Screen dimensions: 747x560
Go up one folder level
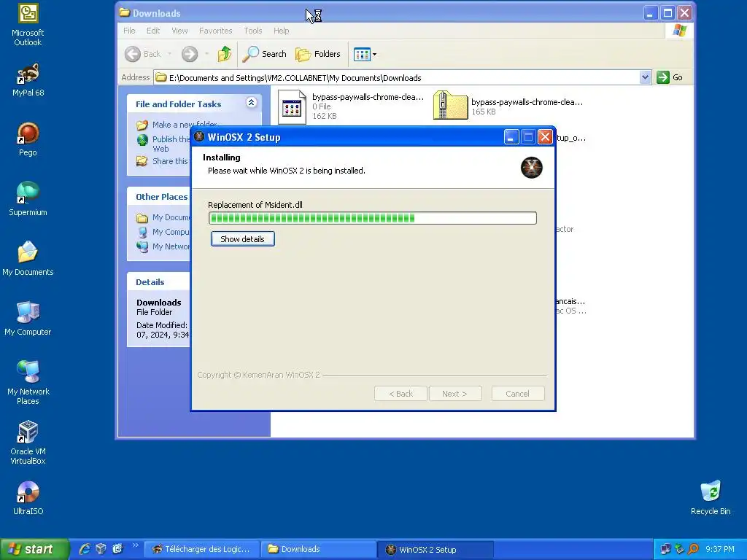[x=225, y=54]
